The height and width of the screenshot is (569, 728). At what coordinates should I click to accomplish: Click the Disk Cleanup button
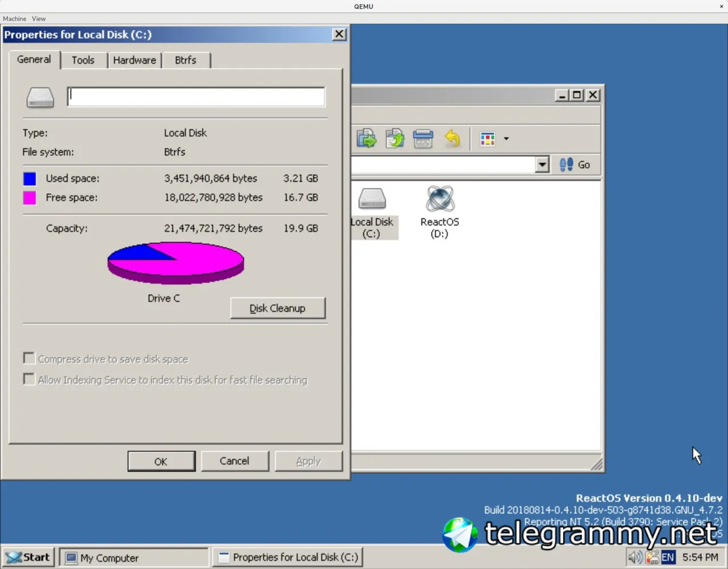(278, 308)
